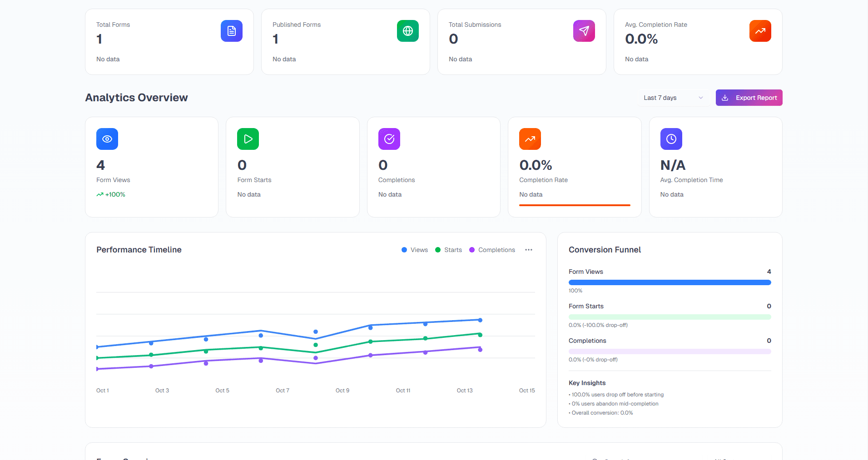Click the Completion Rate orange trend icon
This screenshot has width=868, height=460.
(530, 139)
